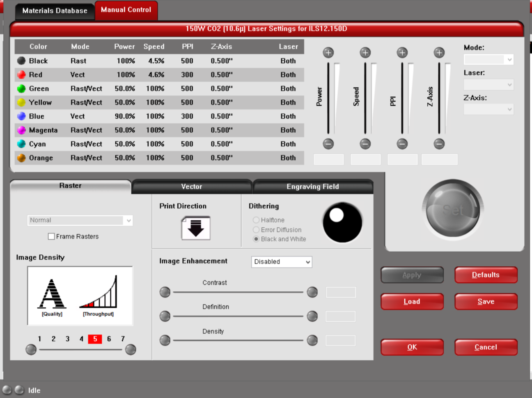Enable the Frame Rasters checkbox

point(51,236)
